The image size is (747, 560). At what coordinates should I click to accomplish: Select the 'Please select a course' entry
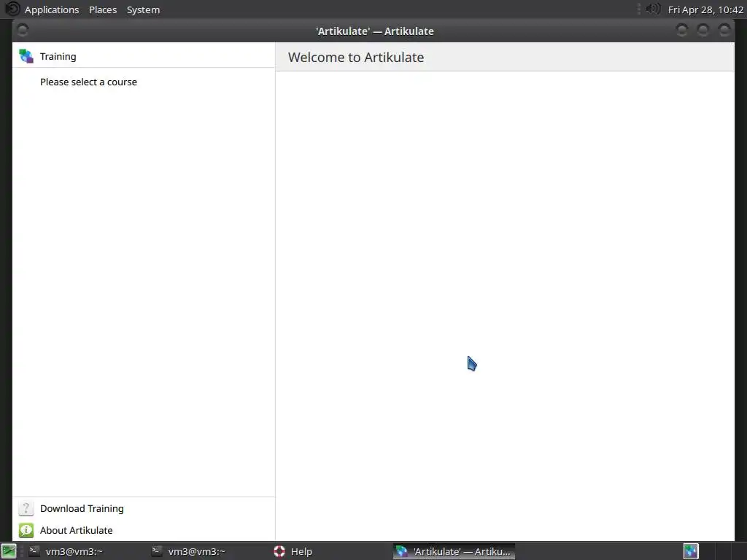pos(88,82)
